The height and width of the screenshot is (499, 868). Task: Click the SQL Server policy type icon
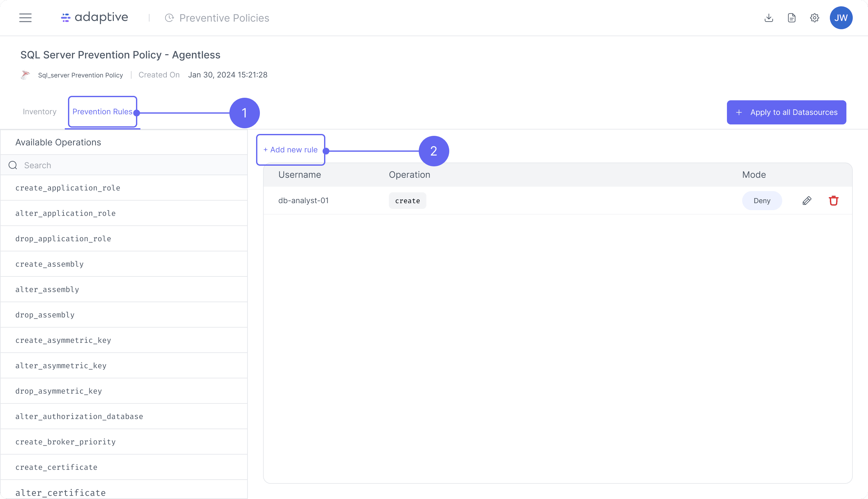[x=25, y=75]
